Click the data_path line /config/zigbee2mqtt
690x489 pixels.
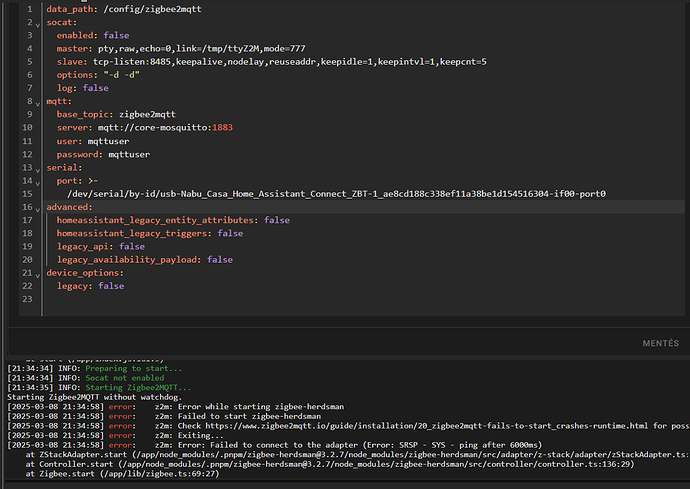click(124, 9)
